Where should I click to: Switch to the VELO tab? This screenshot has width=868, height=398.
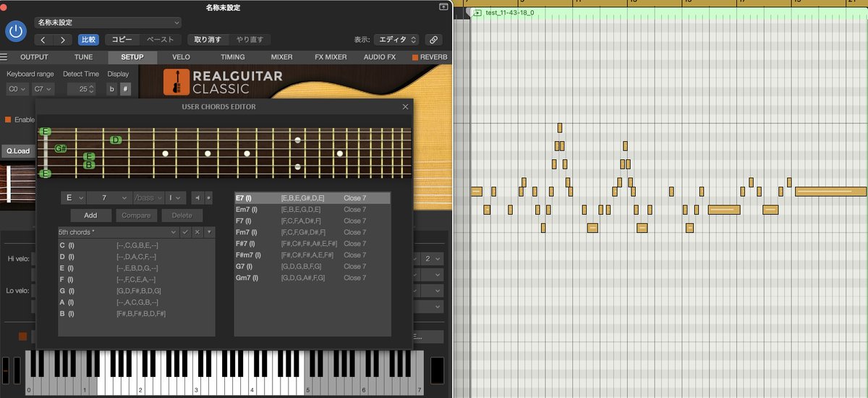(x=182, y=57)
